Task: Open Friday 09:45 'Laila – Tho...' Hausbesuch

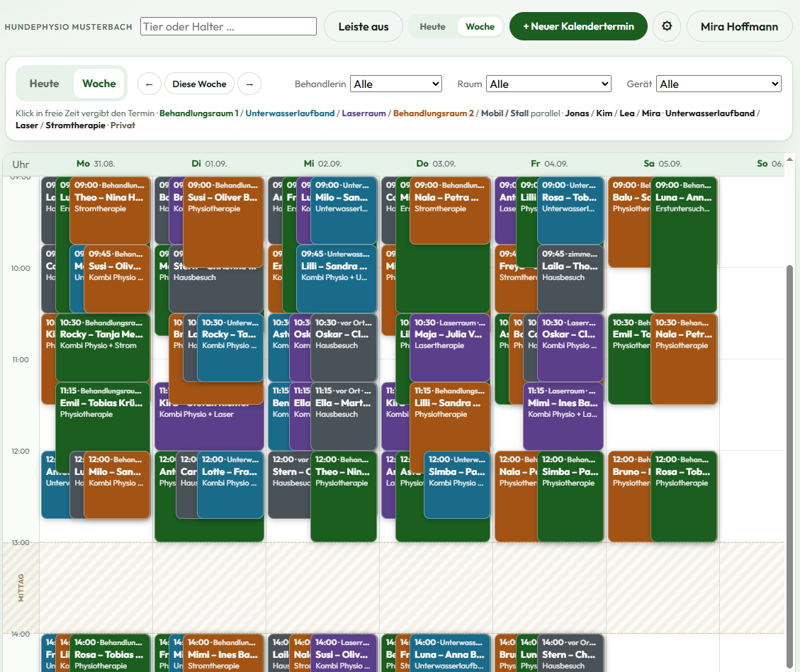Action: coord(570,279)
